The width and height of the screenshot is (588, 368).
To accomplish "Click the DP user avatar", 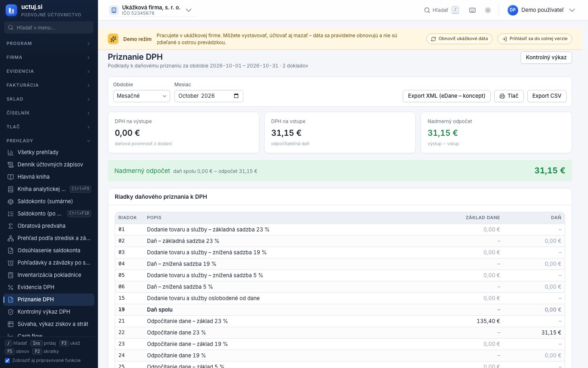I will (513, 10).
